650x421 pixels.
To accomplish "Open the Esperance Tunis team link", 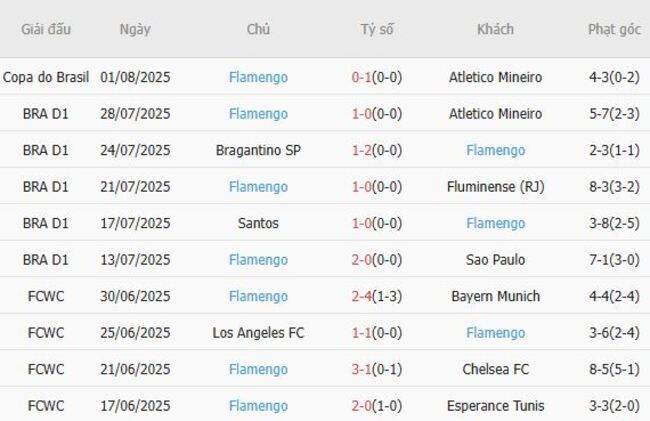I will [495, 406].
